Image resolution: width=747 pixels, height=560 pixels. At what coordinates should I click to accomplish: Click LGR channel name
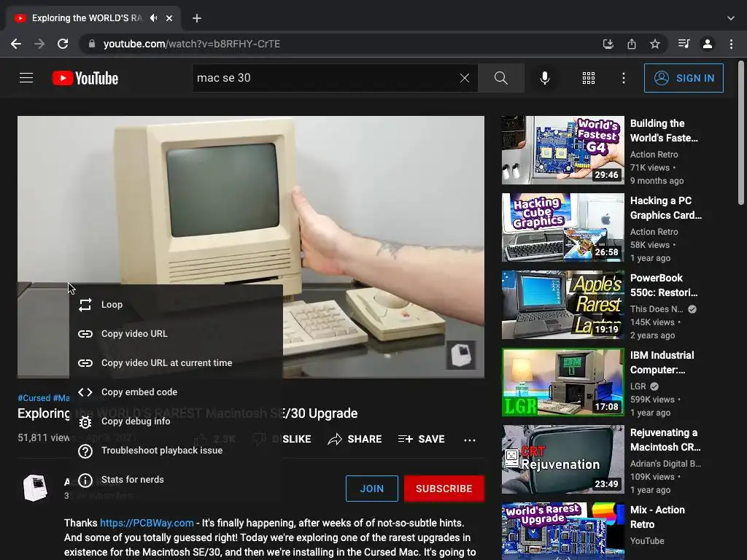(x=638, y=386)
